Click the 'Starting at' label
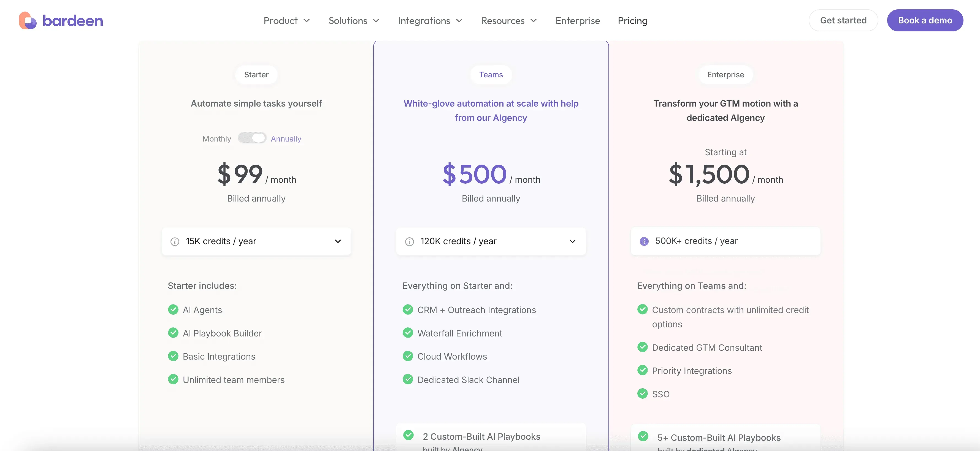980x451 pixels. coord(725,152)
